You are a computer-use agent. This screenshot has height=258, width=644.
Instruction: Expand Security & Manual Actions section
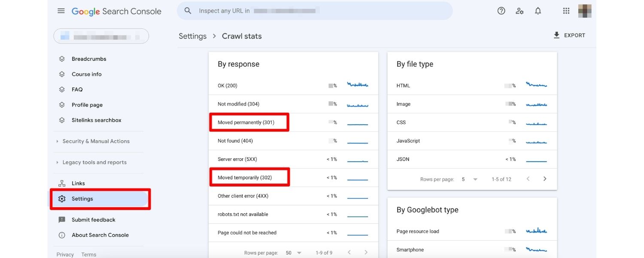tap(96, 141)
